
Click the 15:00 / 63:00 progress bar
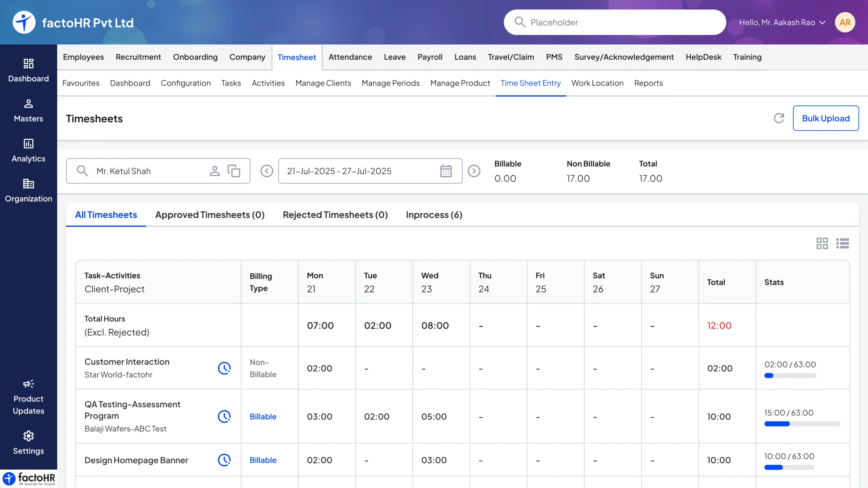coord(802,424)
